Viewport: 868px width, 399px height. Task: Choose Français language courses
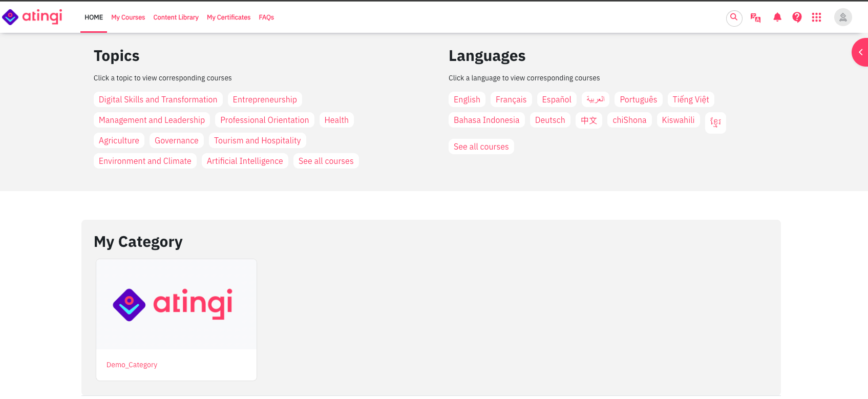511,99
